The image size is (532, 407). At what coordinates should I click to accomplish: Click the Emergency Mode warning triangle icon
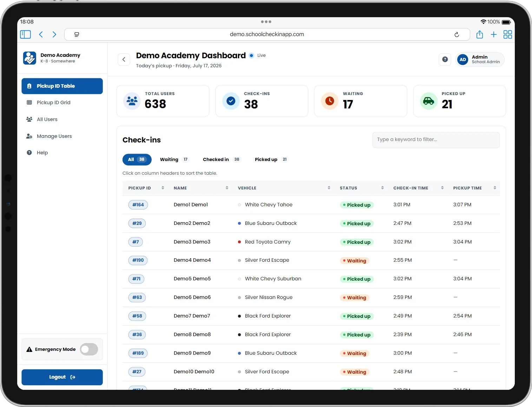tap(29, 349)
